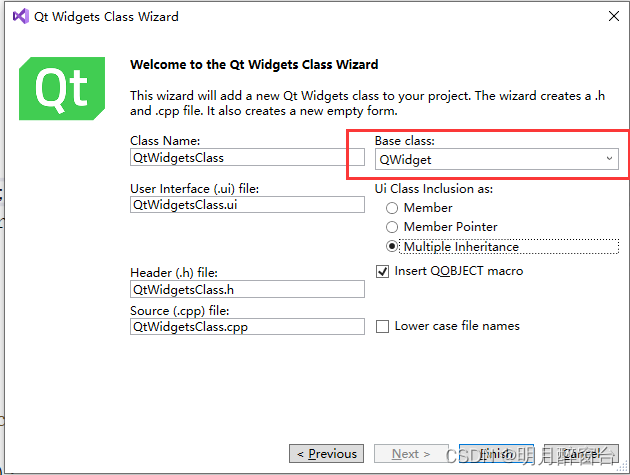Click the disabled Next button
Viewport: 630px width, 475px height.
coord(411,454)
